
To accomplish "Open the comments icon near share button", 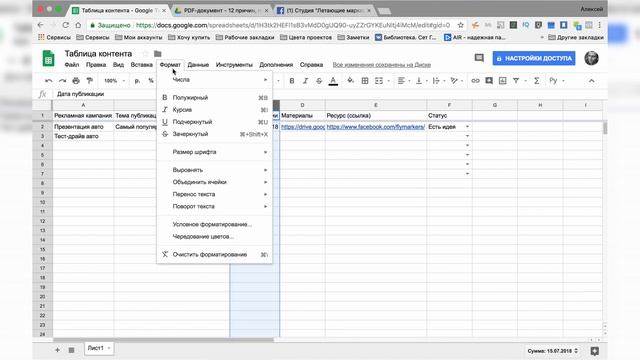I will click(479, 58).
